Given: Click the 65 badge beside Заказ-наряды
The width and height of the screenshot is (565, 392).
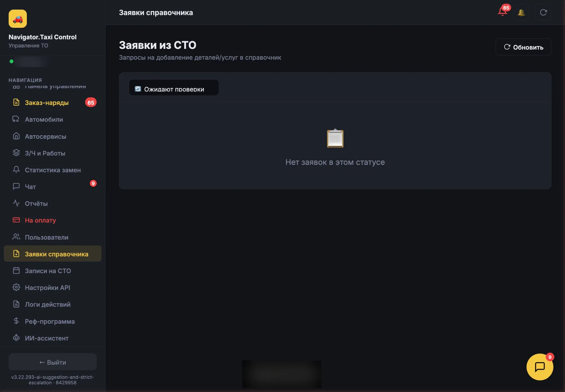Looking at the screenshot, I should (91, 102).
